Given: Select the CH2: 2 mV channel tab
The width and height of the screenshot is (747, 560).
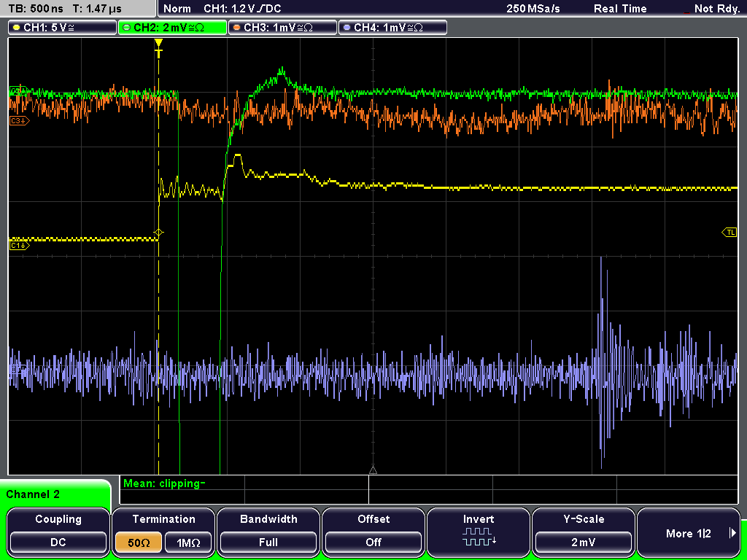Looking at the screenshot, I should [172, 28].
